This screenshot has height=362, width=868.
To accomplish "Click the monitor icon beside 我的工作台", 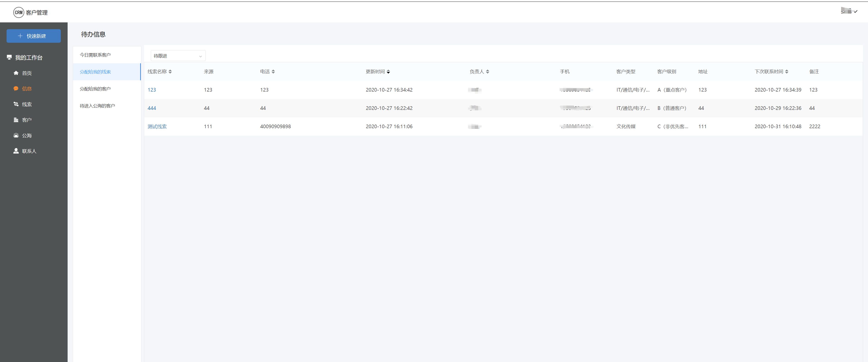I will click(x=9, y=57).
